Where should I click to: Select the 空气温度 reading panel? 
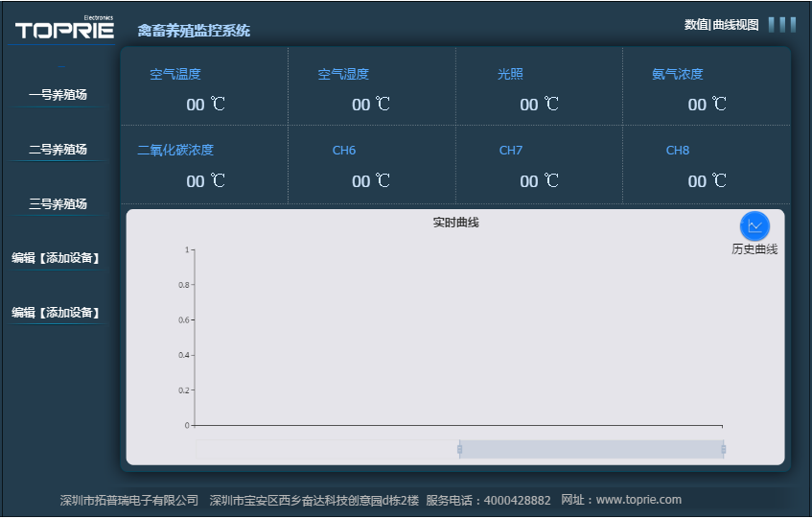(204, 88)
